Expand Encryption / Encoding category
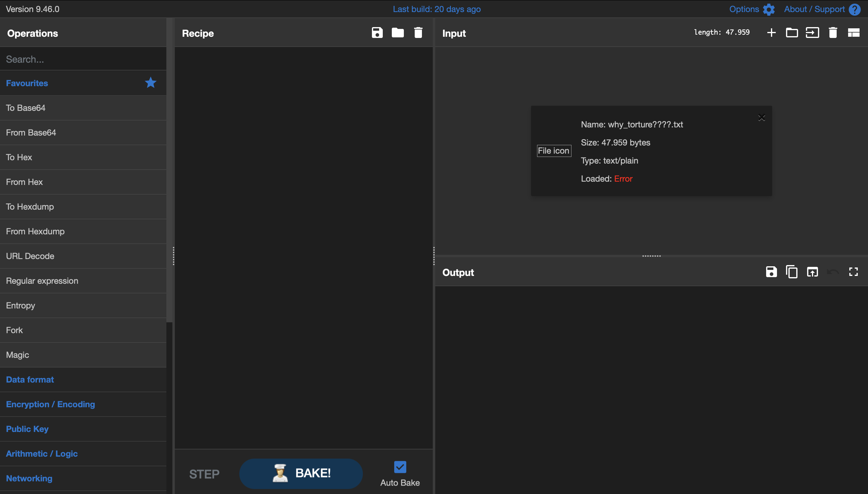 coord(83,404)
